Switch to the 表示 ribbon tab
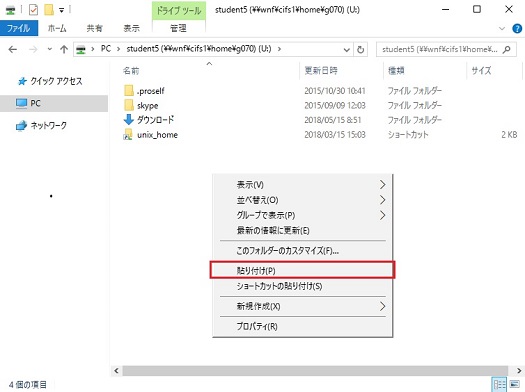Screen dimensions: 525x392 point(131,28)
